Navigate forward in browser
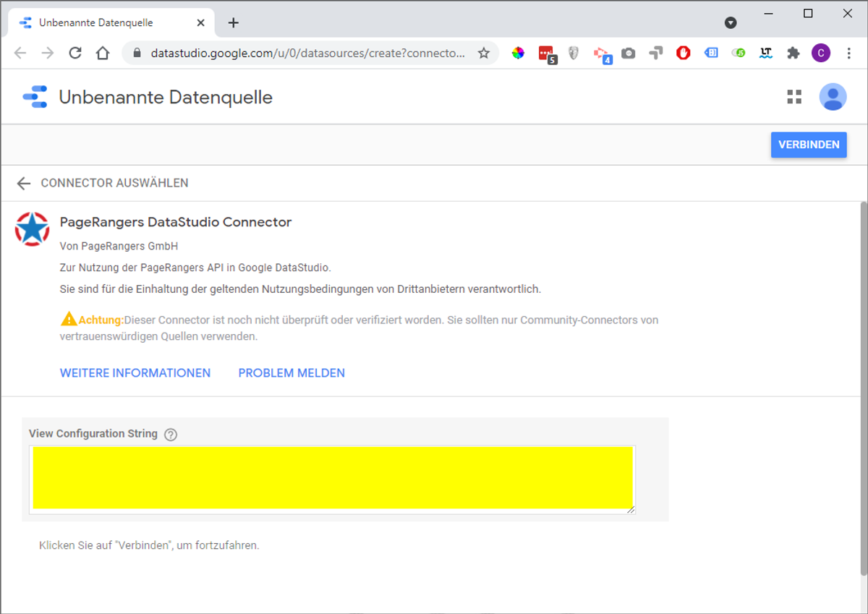Viewport: 868px width, 614px height. point(48,53)
